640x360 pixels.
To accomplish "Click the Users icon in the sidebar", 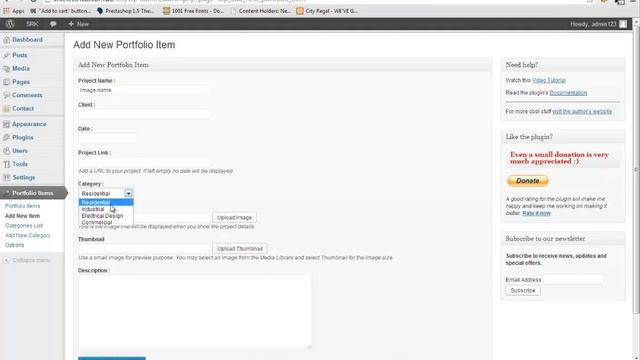I will [x=7, y=151].
